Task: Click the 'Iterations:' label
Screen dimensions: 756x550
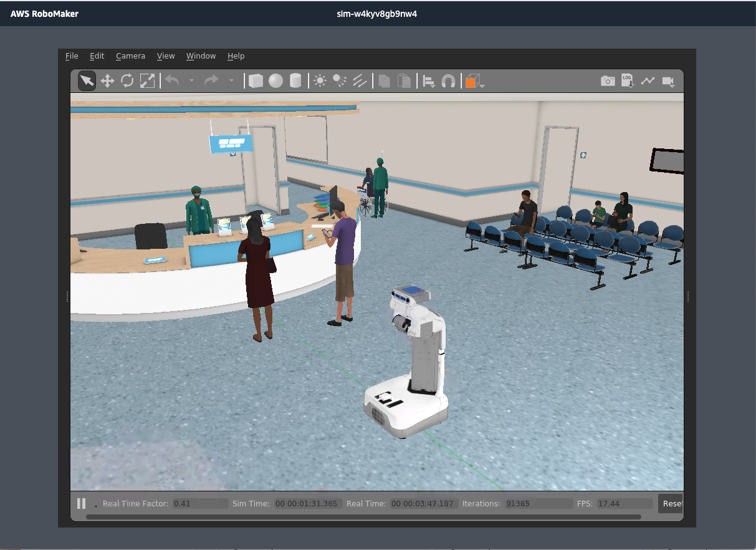Action: tap(482, 503)
